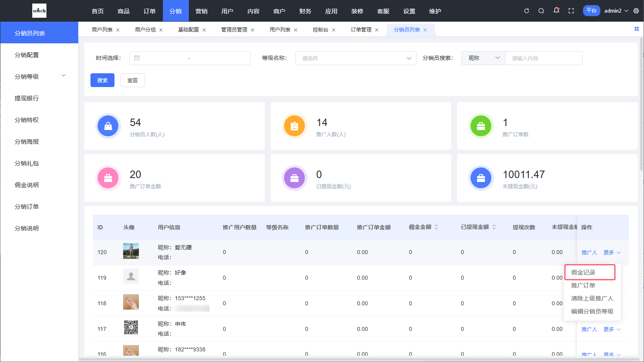
Task: Click QR code avatar of user 申伟
Action: pyautogui.click(x=131, y=327)
